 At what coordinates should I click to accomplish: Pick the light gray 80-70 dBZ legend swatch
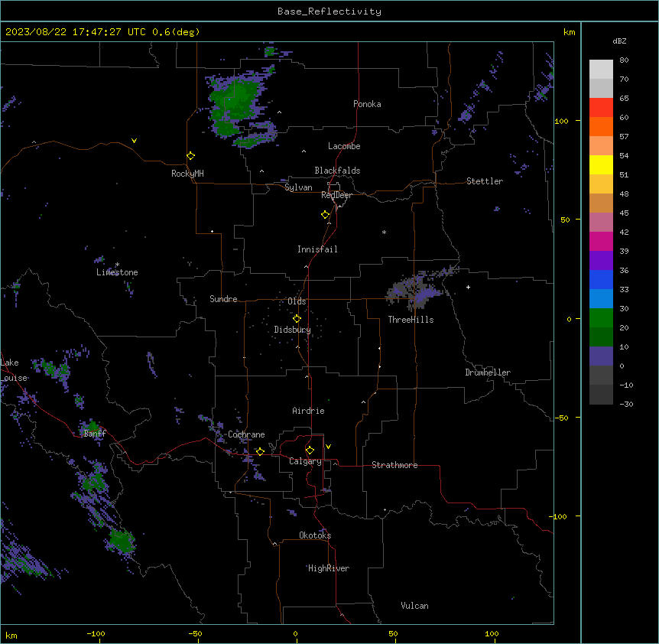[x=601, y=70]
